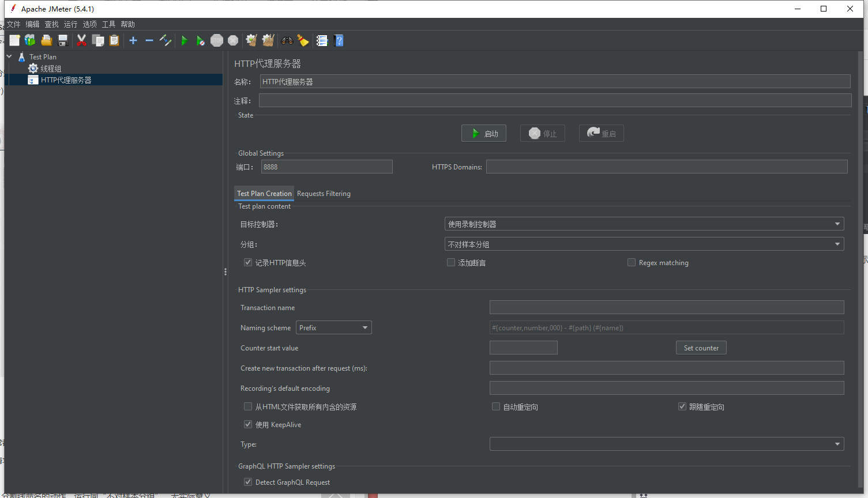Switch to Requests Filtering tab
868x498 pixels.
(324, 194)
